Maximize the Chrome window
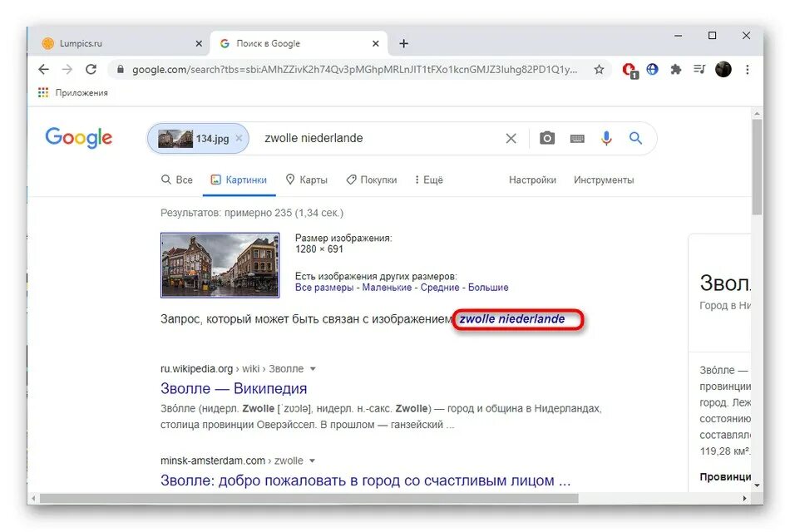790x532 pixels. [x=712, y=35]
